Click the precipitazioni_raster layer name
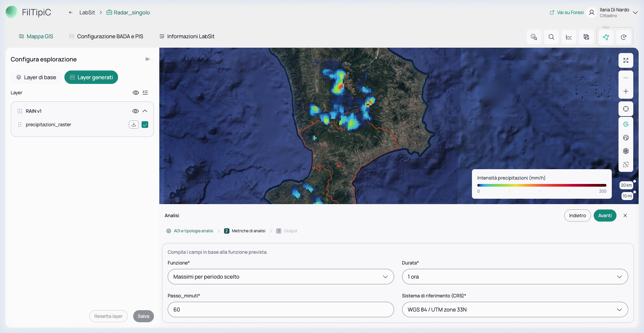Viewport: 644px width, 333px height. point(48,125)
